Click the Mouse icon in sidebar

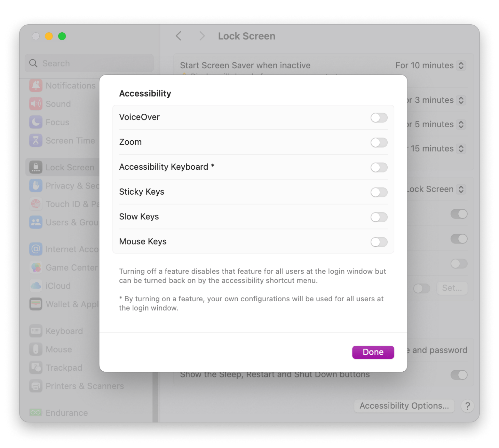(36, 349)
